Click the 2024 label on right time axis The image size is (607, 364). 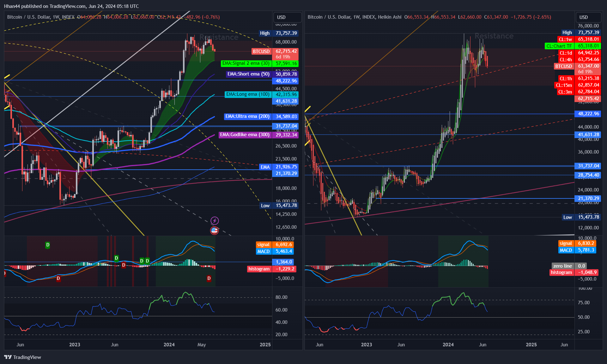pyautogui.click(x=448, y=345)
